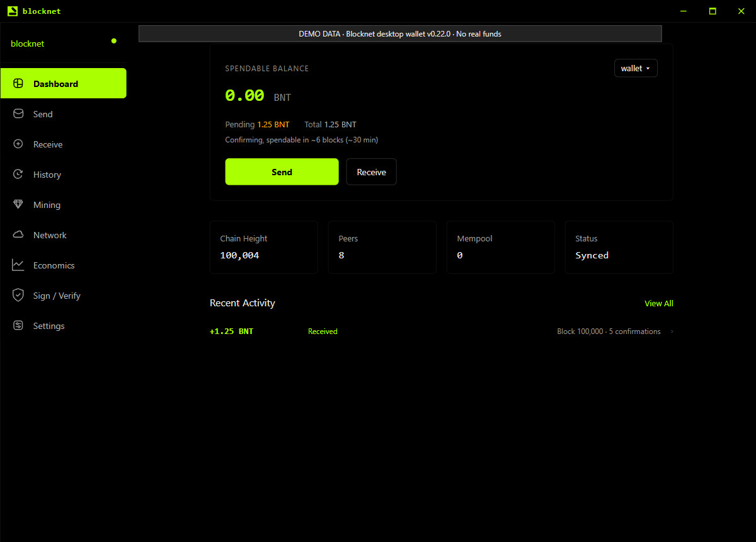Image resolution: width=756 pixels, height=542 pixels.
Task: Click the Receive button in the balance card
Action: 371,171
